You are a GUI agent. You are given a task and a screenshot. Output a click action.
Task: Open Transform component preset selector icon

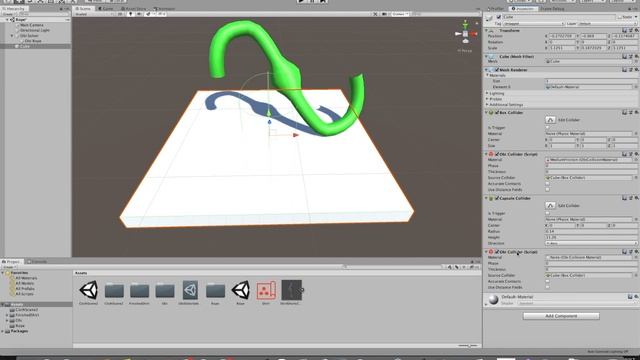tap(630, 31)
